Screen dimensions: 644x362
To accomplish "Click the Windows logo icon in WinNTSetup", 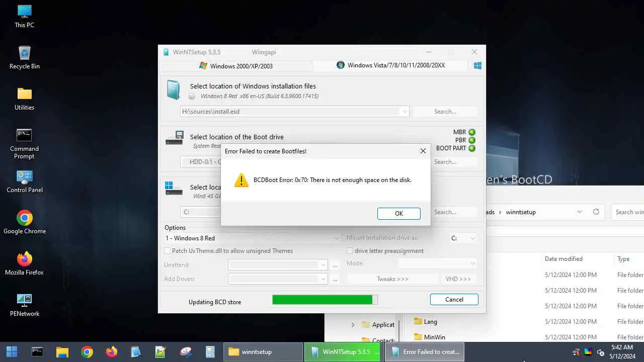I will pyautogui.click(x=478, y=65).
